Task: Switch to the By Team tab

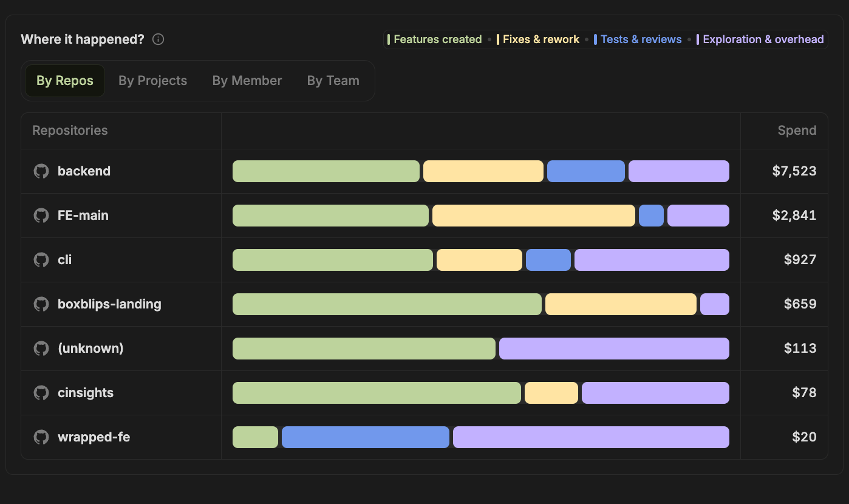Action: [333, 81]
